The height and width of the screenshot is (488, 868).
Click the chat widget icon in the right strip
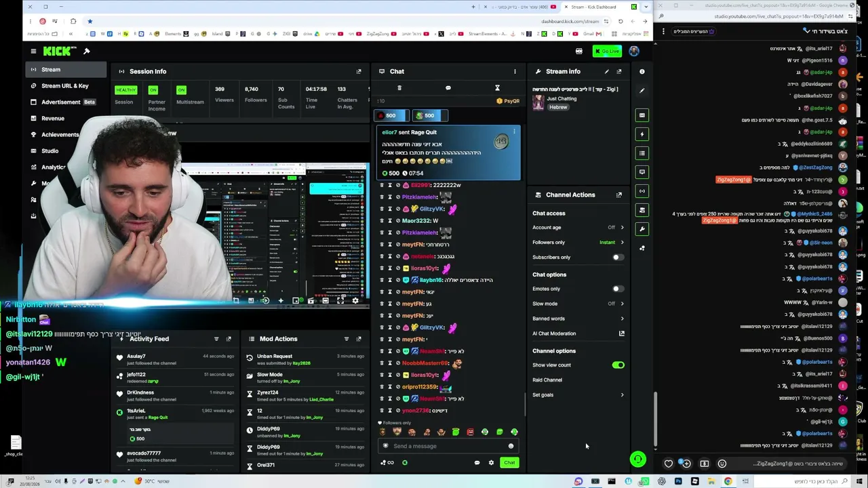(x=642, y=172)
